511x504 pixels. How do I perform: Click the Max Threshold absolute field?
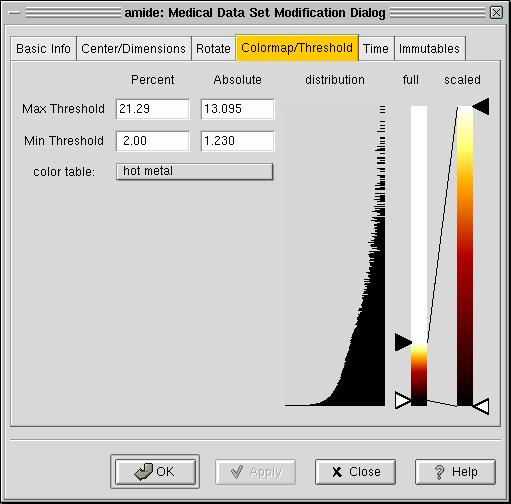(238, 109)
